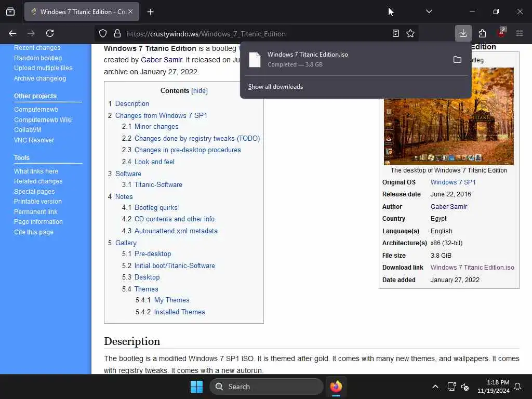The image size is (532, 399).
Task: Jump to 4 Notes section
Action: point(121,197)
